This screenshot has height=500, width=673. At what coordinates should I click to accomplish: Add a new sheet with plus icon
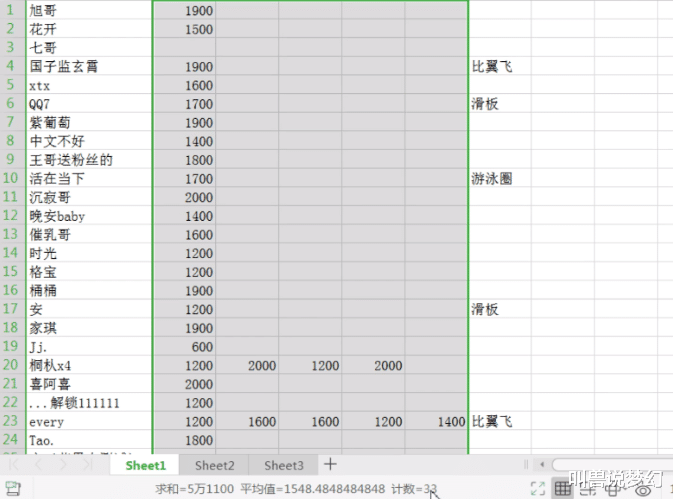tap(330, 464)
